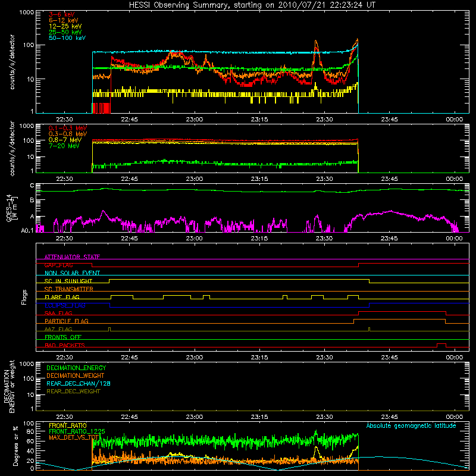Select the GAP_FLAG label
The image size is (476, 476).
59,265
